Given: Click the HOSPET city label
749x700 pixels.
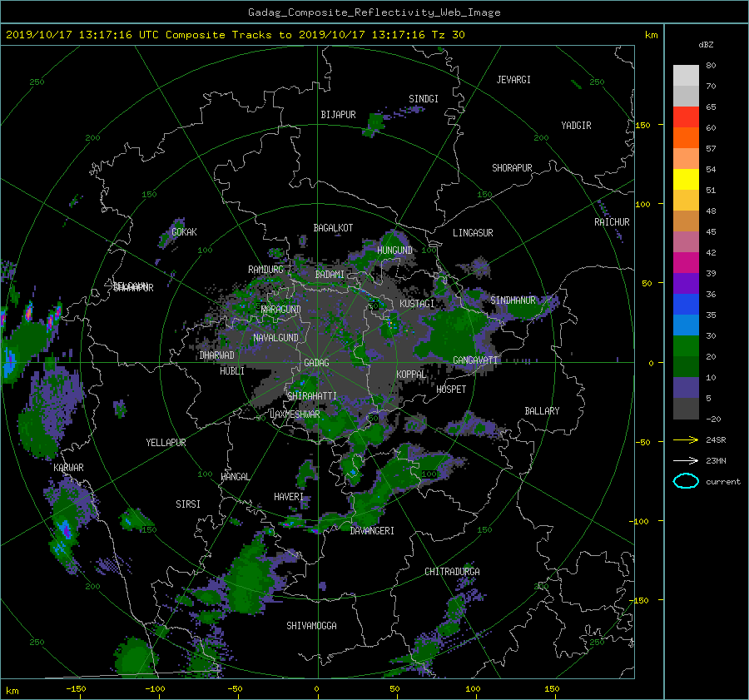Looking at the screenshot, I should (x=451, y=390).
